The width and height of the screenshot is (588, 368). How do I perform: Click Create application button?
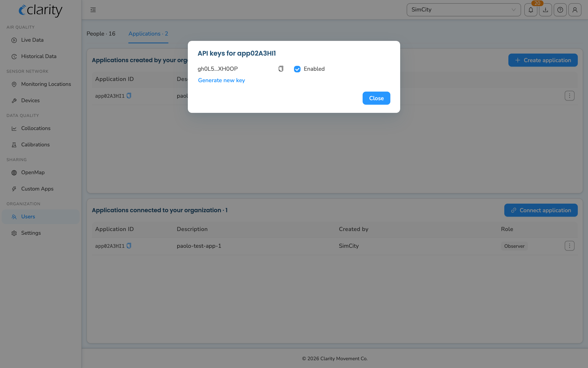click(543, 60)
